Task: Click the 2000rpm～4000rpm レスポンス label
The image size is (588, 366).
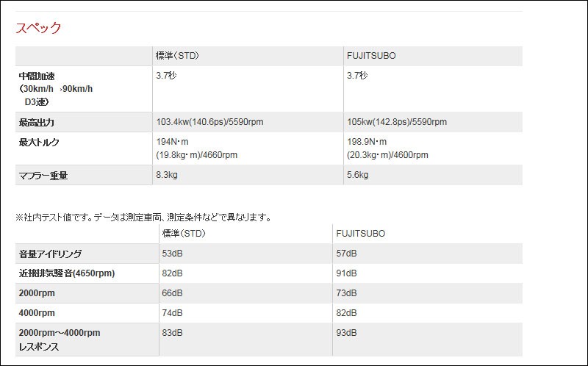Action: point(60,340)
